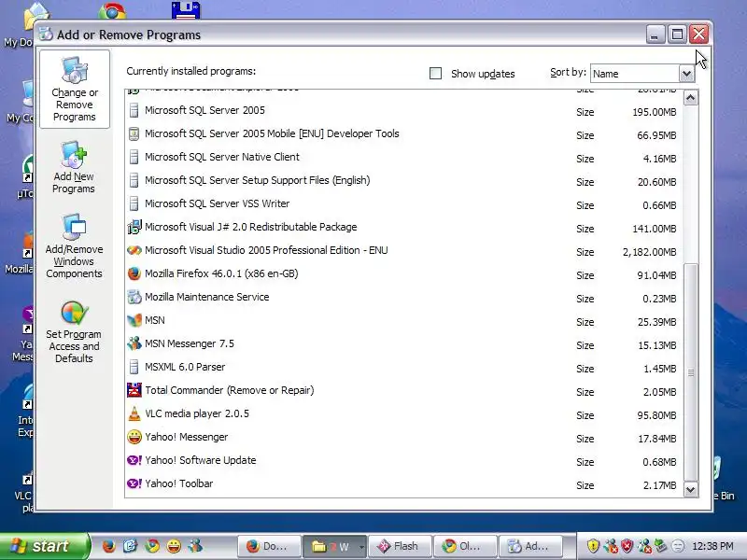Click Mozilla Maintenance Service icon
Screen dimensions: 747x560
tap(134, 297)
